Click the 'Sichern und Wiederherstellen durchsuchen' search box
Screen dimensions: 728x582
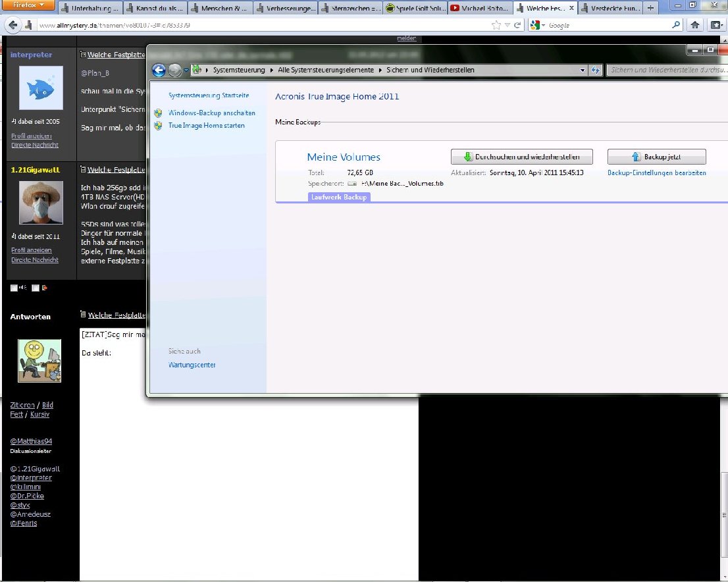[667, 70]
